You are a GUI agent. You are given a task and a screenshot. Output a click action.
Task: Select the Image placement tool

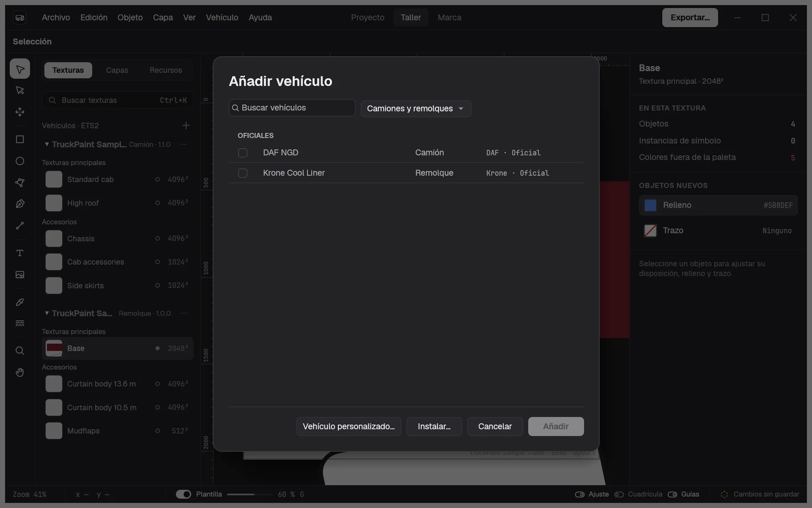click(x=20, y=275)
